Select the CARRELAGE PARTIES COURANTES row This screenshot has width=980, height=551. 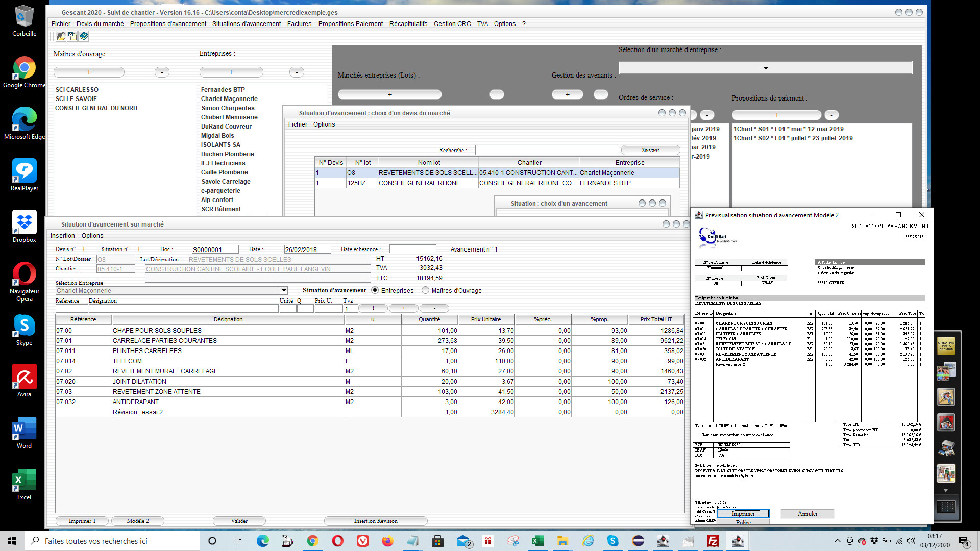(x=370, y=341)
